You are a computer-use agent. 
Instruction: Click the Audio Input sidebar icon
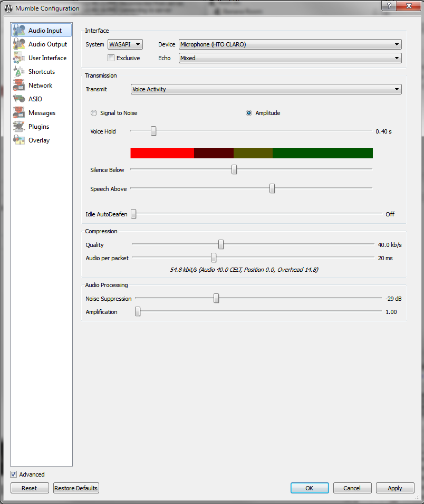19,30
